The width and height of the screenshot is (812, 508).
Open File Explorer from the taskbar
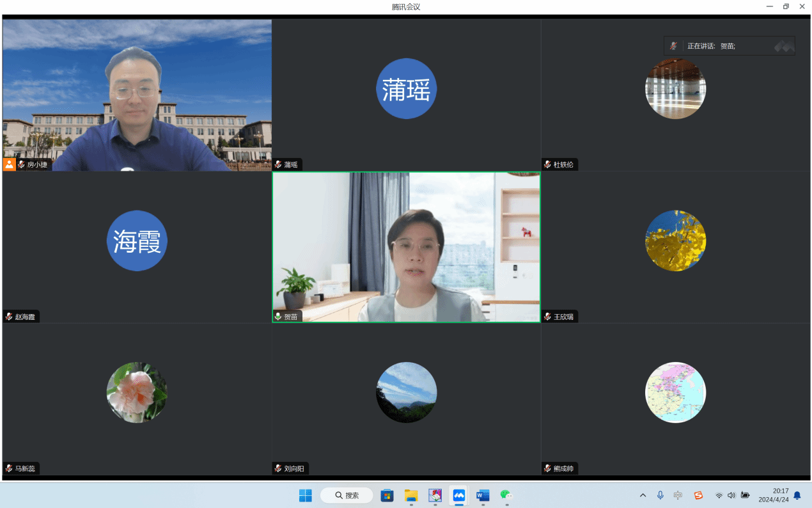tap(410, 495)
